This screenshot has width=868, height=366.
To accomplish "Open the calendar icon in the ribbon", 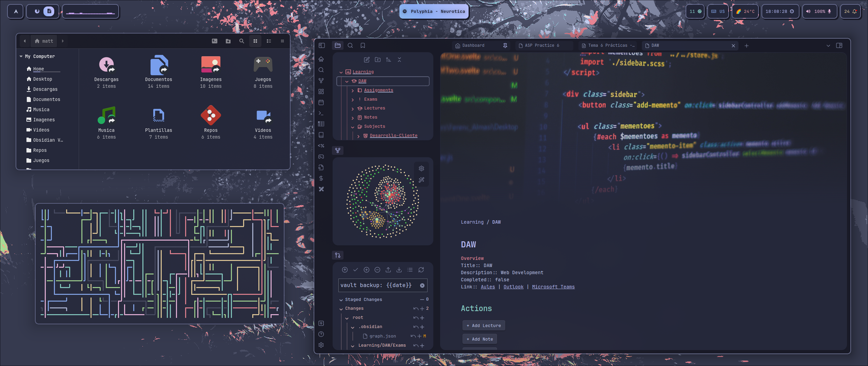I will (321, 102).
